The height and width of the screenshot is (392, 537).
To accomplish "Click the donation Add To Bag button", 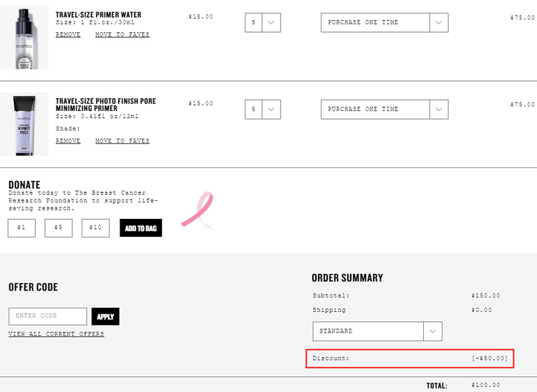I will (141, 228).
